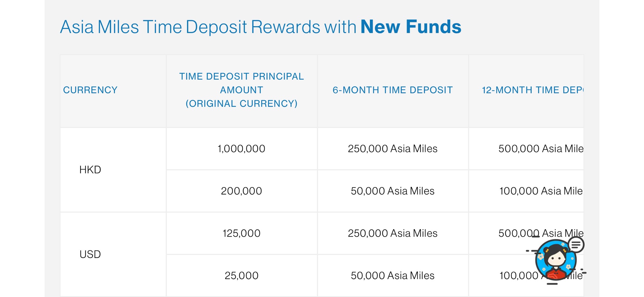This screenshot has width=644, height=297.
Task: Click Time Deposit Principal Amount header
Action: 241,90
